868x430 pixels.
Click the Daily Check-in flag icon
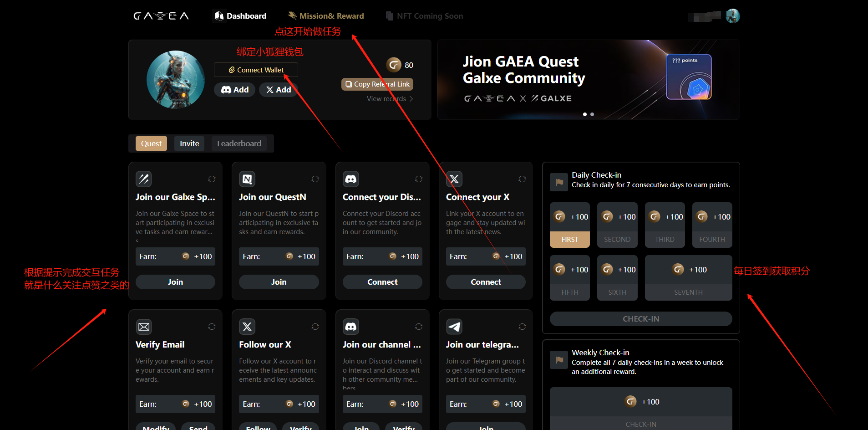click(558, 182)
